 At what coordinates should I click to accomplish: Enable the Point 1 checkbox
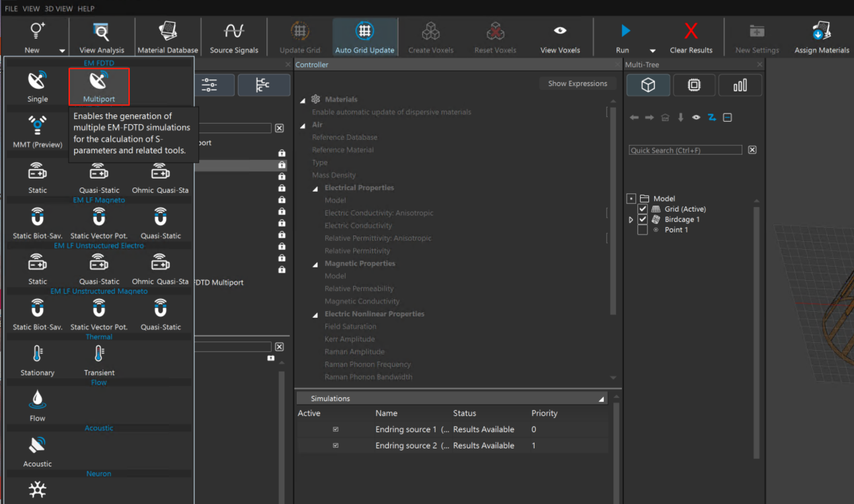point(642,230)
